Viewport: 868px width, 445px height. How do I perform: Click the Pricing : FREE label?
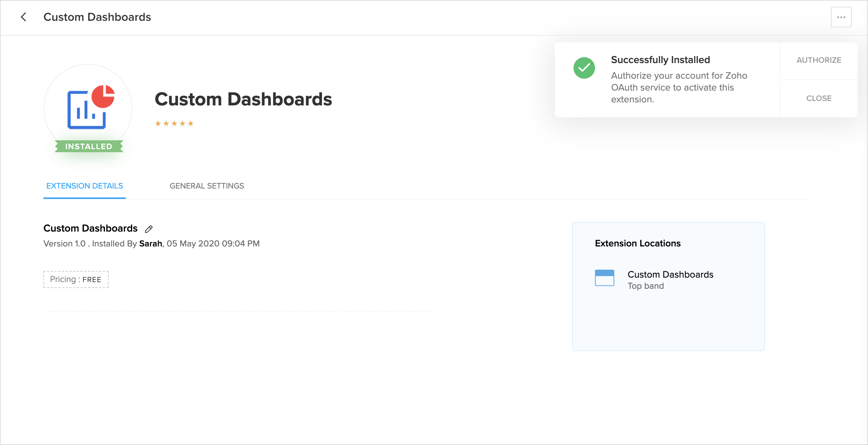click(x=76, y=279)
